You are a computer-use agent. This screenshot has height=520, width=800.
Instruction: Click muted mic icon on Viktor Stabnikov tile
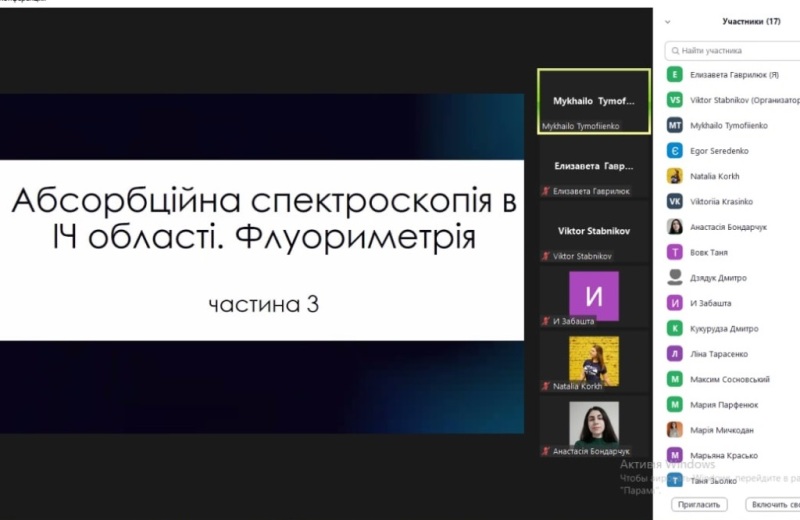(545, 256)
